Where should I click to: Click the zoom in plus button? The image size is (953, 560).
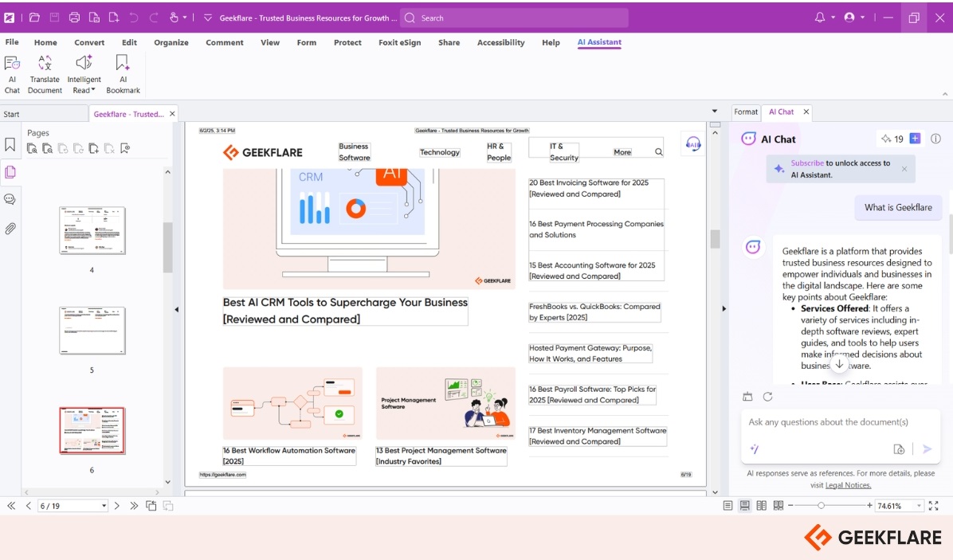[870, 505]
